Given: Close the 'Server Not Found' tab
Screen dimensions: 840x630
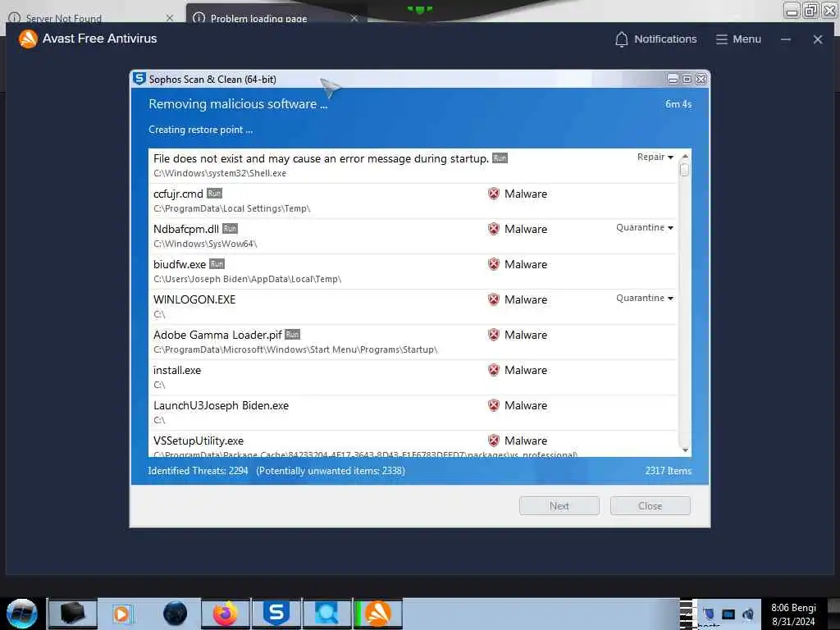Looking at the screenshot, I should (170, 18).
